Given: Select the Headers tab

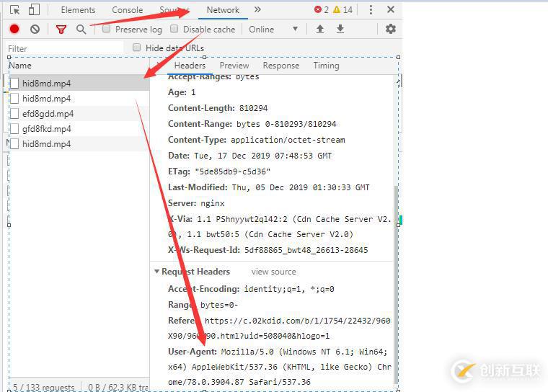Looking at the screenshot, I should pos(190,66).
